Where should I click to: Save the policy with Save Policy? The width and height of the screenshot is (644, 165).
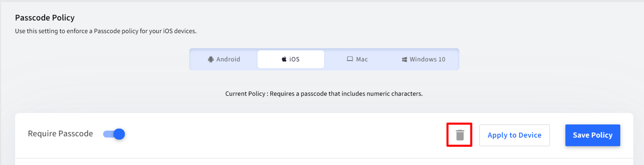tap(593, 135)
